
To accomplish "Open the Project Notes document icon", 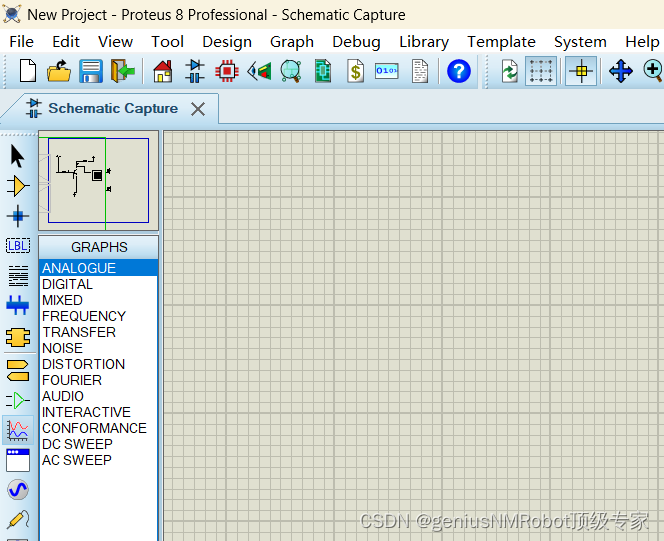I will pyautogui.click(x=420, y=71).
